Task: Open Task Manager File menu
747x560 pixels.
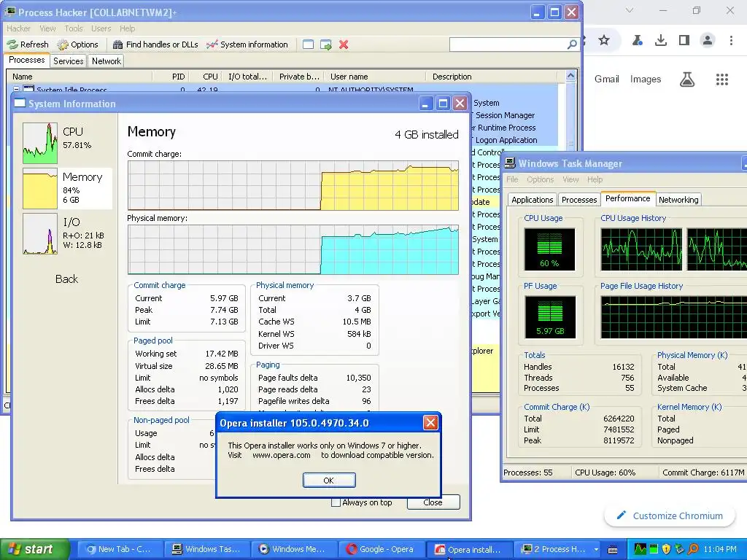Action: coord(512,179)
